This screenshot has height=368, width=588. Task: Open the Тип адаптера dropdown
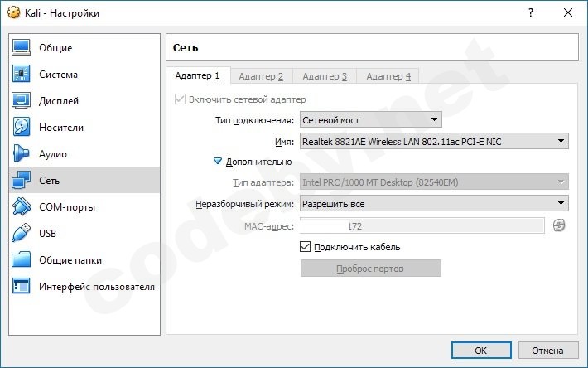pyautogui.click(x=434, y=182)
